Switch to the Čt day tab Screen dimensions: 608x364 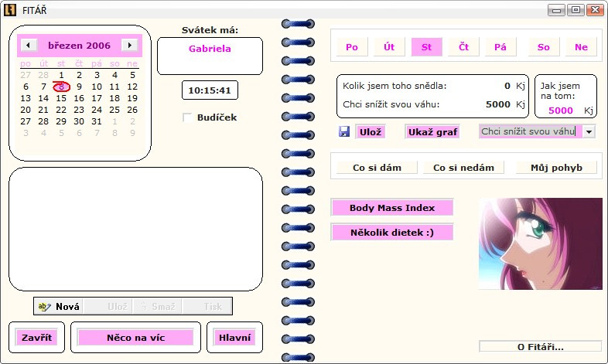[x=463, y=47]
